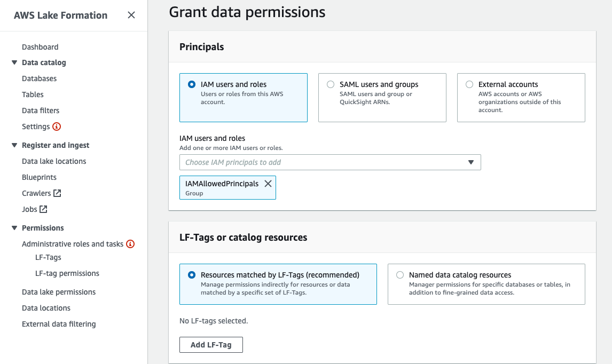Collapse the Register and ingest section
The image size is (612, 364).
pos(14,145)
